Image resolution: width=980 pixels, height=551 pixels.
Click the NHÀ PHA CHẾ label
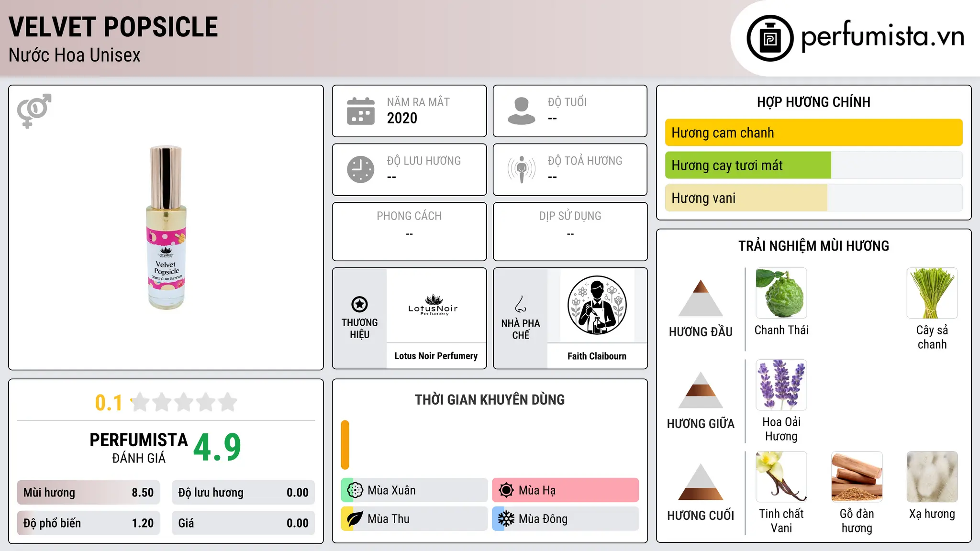click(x=521, y=329)
